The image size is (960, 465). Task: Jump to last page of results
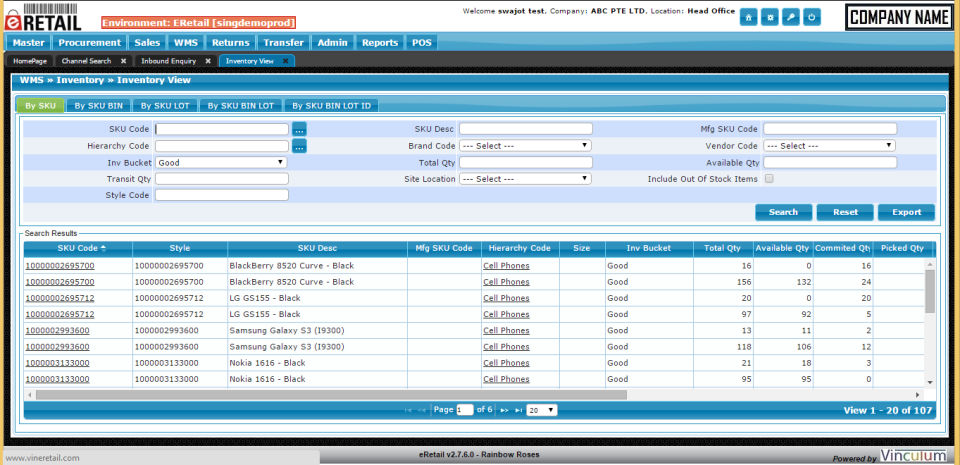[519, 410]
